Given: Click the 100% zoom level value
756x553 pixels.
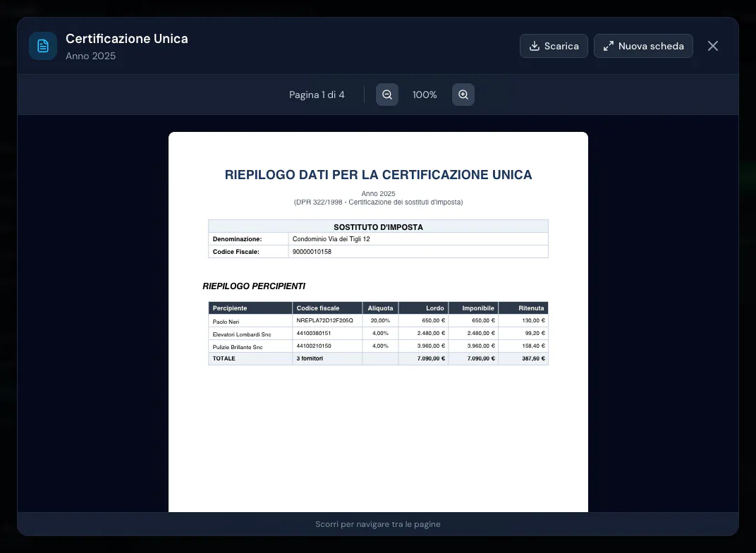Looking at the screenshot, I should [x=425, y=95].
